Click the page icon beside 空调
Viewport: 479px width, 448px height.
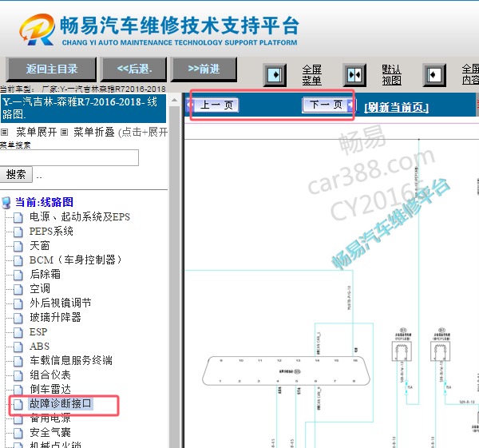(x=18, y=289)
